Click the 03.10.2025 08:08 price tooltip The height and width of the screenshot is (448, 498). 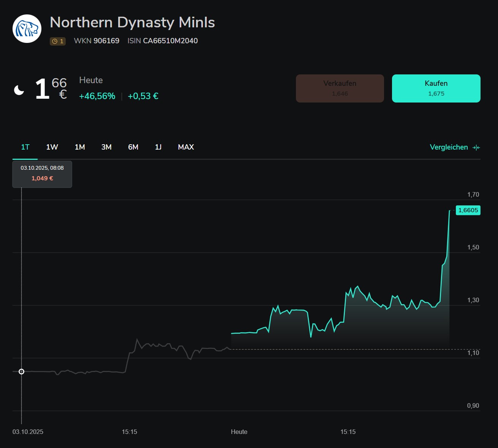(42, 174)
